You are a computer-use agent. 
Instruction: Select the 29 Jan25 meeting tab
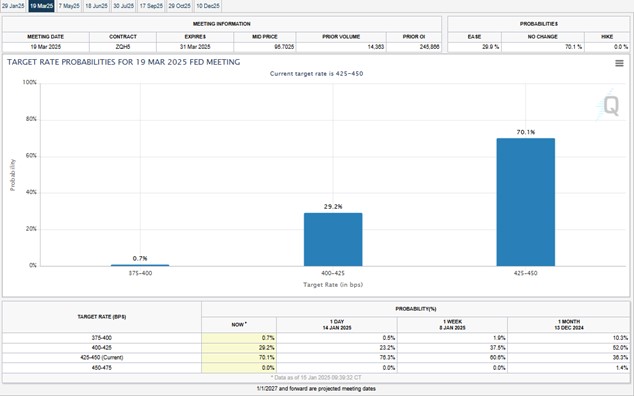[13, 6]
